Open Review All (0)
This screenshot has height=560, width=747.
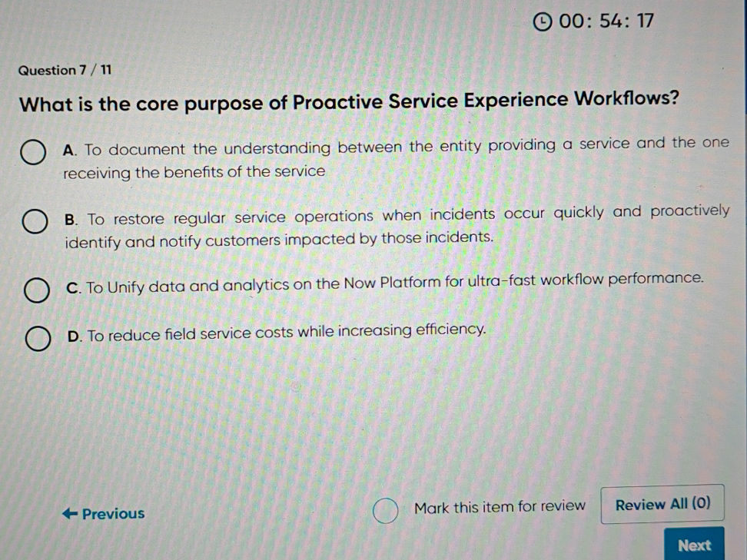click(x=662, y=503)
